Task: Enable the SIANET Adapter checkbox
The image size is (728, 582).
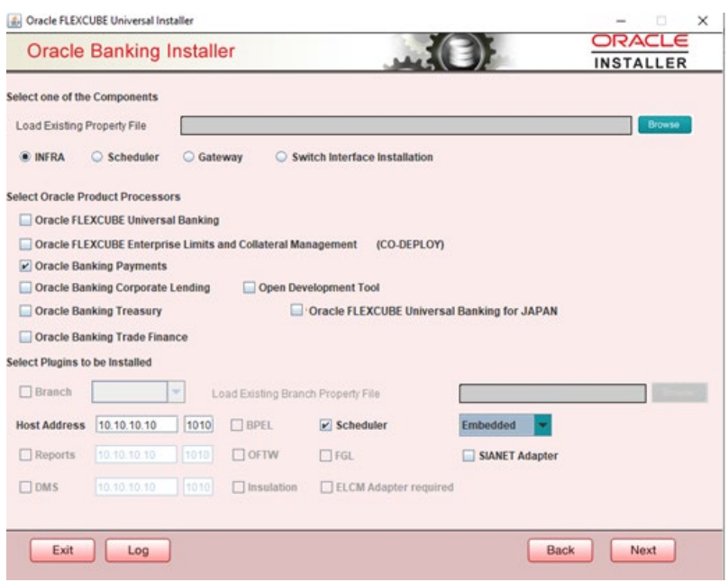Action: pos(469,456)
